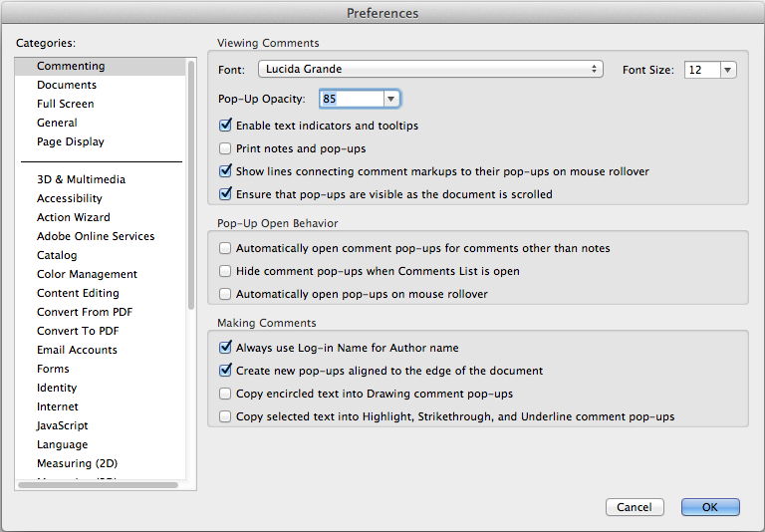The width and height of the screenshot is (765, 532).
Task: Enable text indicators and tooltips checkbox
Action: (x=225, y=126)
